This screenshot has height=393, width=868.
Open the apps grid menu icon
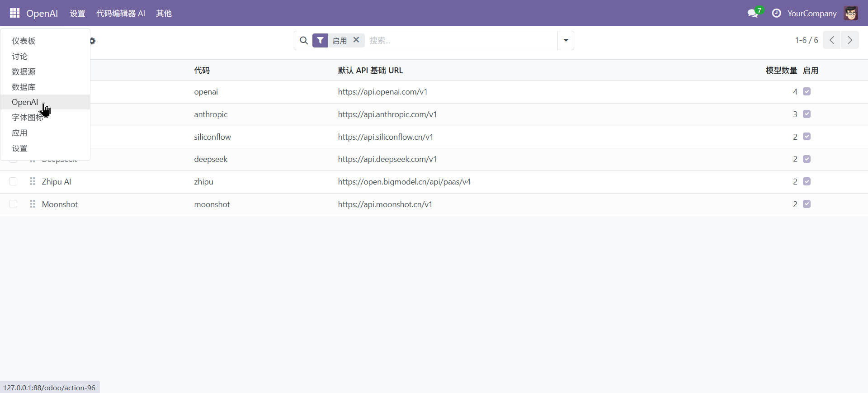click(14, 13)
